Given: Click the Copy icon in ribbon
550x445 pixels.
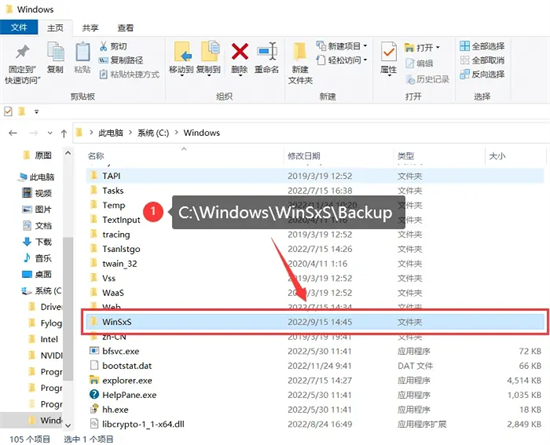Looking at the screenshot, I should click(55, 52).
